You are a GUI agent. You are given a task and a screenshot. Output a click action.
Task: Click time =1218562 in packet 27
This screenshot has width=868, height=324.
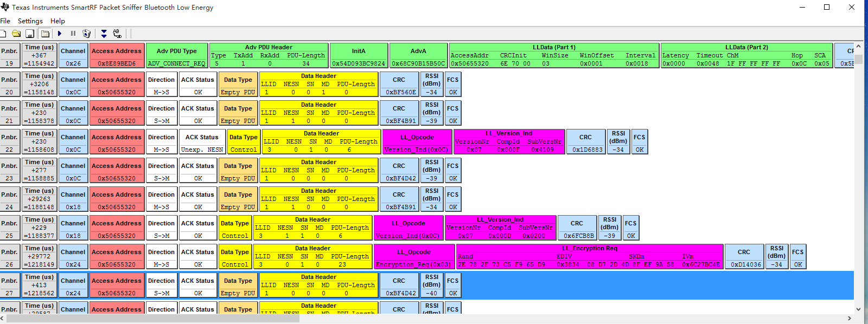tap(40, 293)
